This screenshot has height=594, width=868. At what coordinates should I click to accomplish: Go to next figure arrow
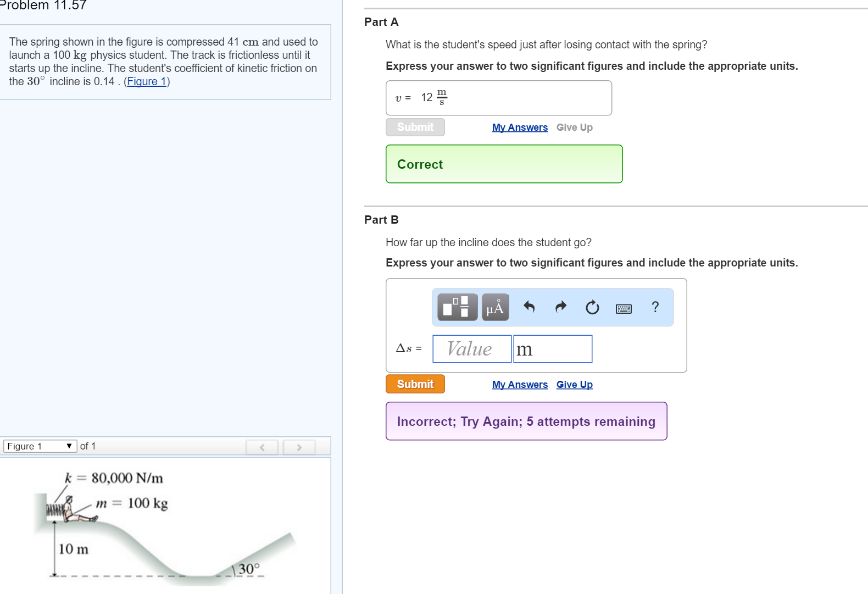tap(299, 447)
